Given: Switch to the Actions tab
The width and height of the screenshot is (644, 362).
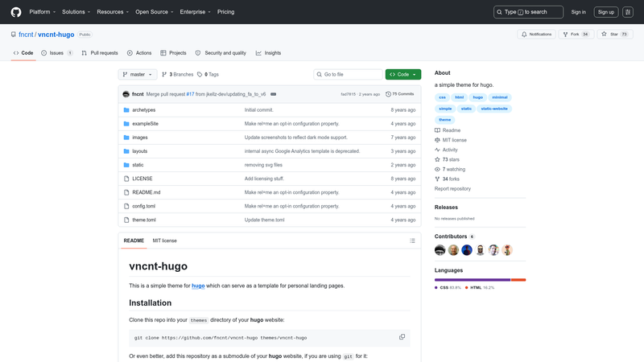Looking at the screenshot, I should point(139,53).
